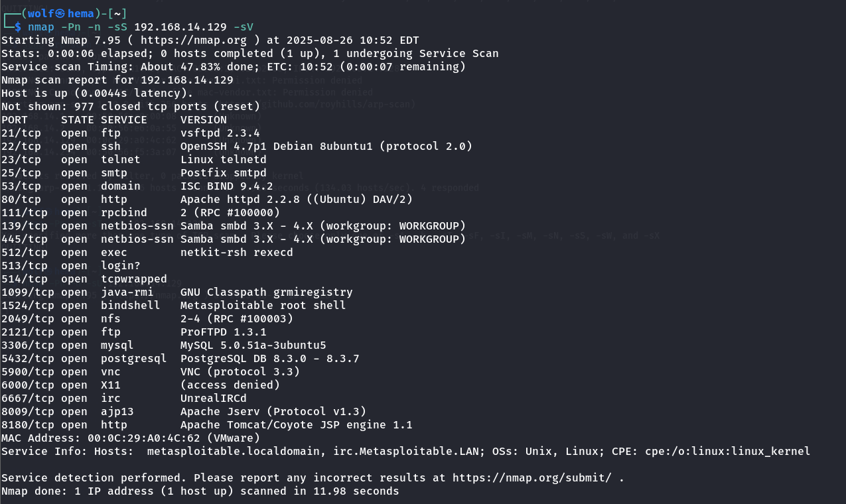Click the ISC BIND 9.4.2 text
The width and height of the screenshot is (846, 504).
click(223, 186)
